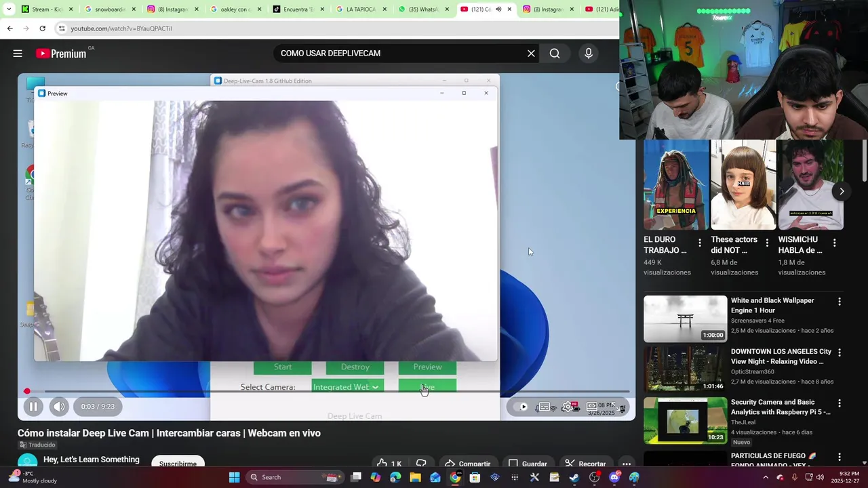868x488 pixels.
Task: Open options for These actors short
Action: (x=767, y=243)
